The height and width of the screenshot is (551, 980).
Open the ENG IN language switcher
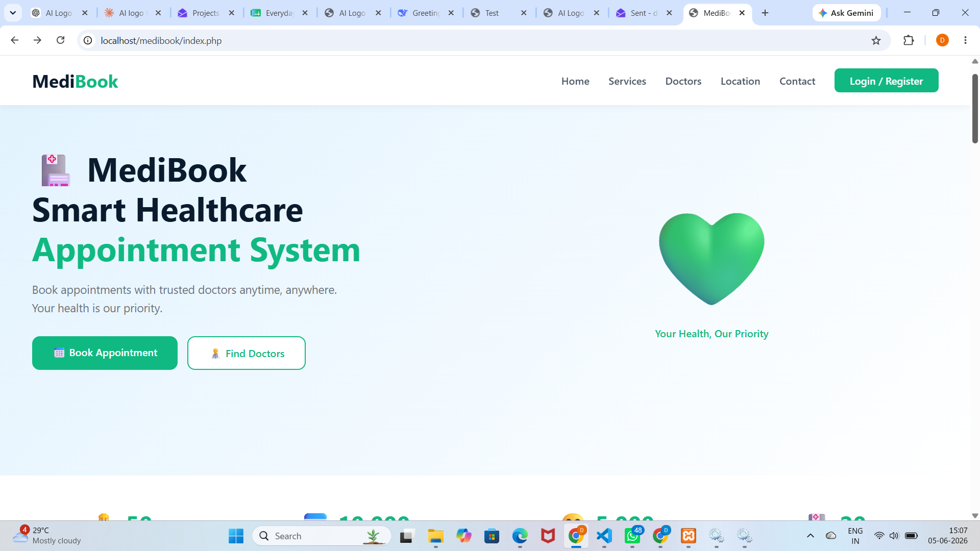tap(855, 536)
